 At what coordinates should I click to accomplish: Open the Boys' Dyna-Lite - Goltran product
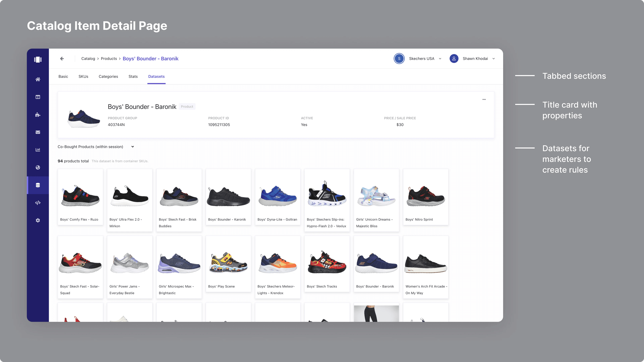tap(278, 197)
